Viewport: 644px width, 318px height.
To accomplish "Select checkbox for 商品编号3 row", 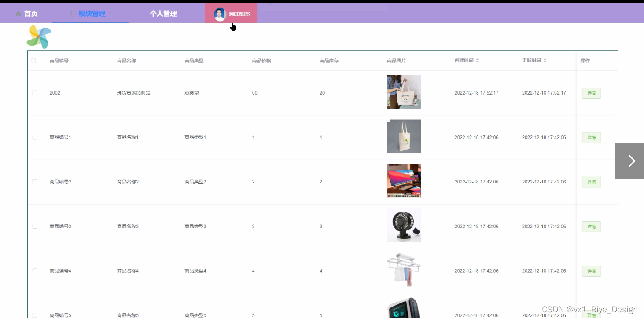I will point(35,226).
